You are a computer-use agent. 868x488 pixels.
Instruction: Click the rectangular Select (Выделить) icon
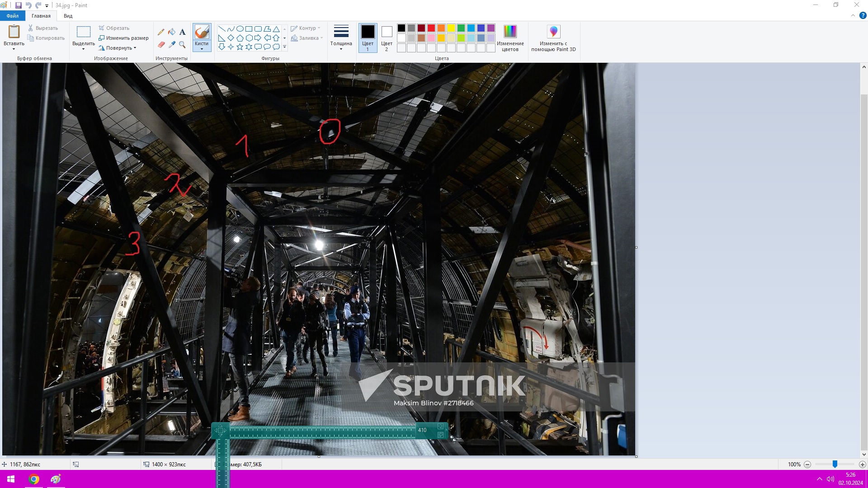pyautogui.click(x=84, y=32)
